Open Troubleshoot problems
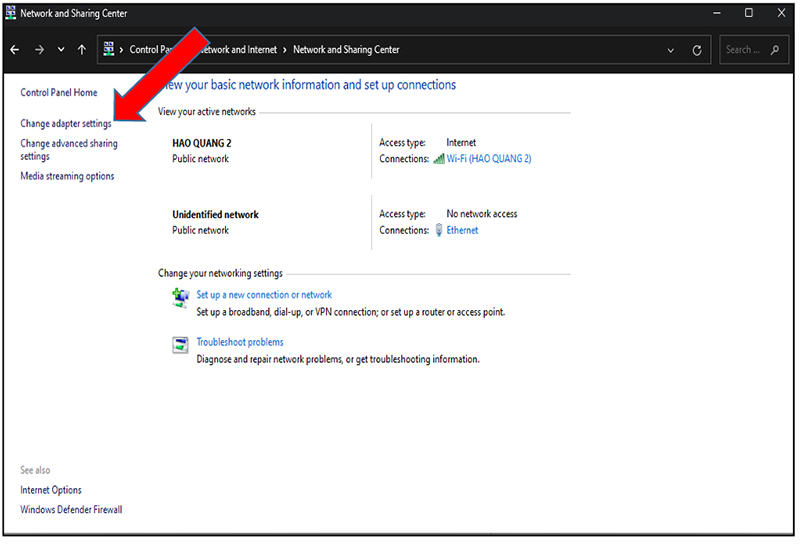 pyautogui.click(x=240, y=342)
